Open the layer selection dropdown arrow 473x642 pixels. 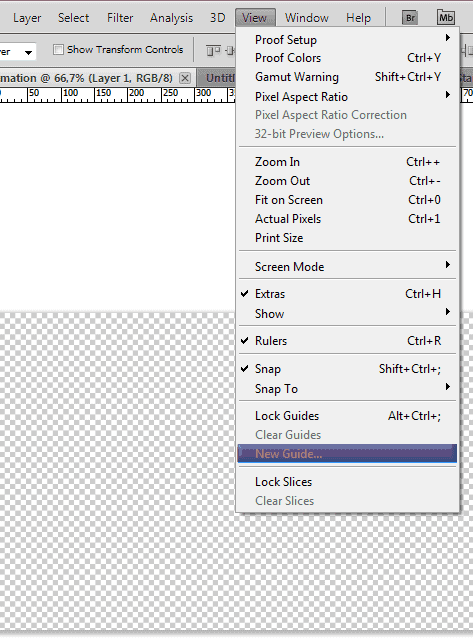tap(28, 52)
